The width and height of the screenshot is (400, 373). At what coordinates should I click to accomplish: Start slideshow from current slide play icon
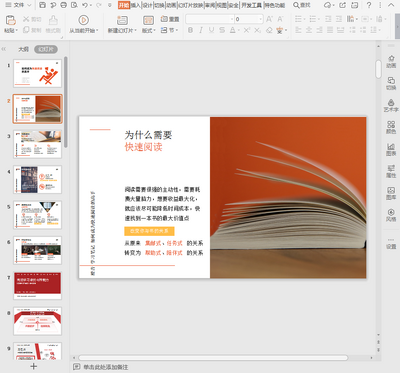[x=83, y=20]
